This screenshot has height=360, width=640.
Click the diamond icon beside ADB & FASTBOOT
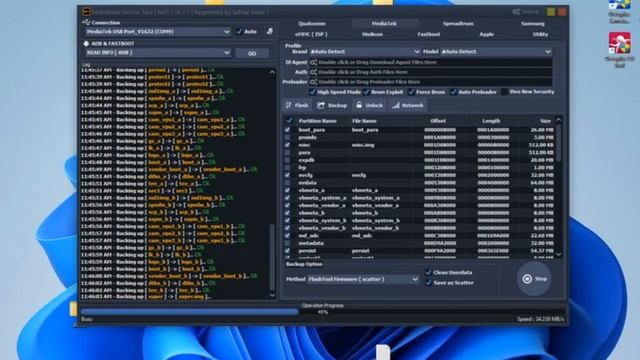point(86,43)
